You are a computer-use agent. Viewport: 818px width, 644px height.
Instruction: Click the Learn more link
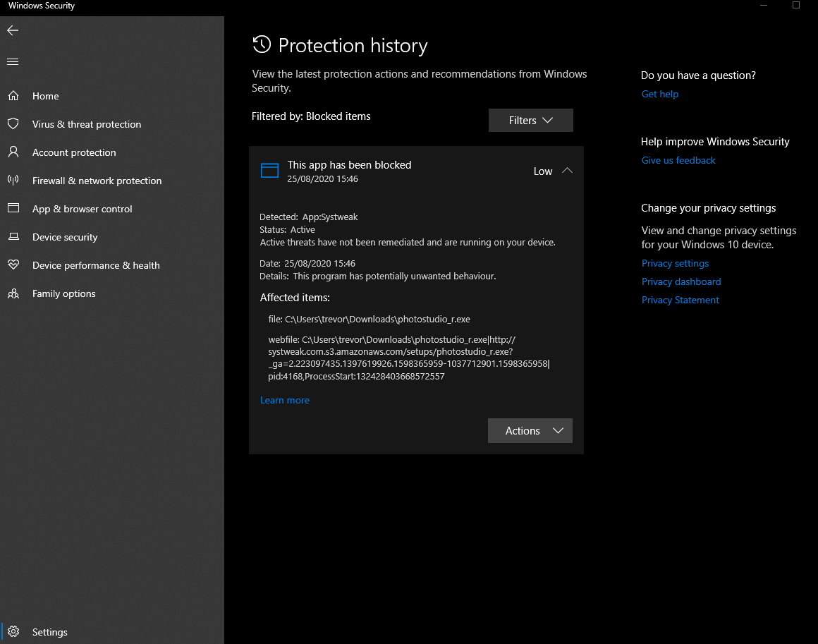[285, 400]
